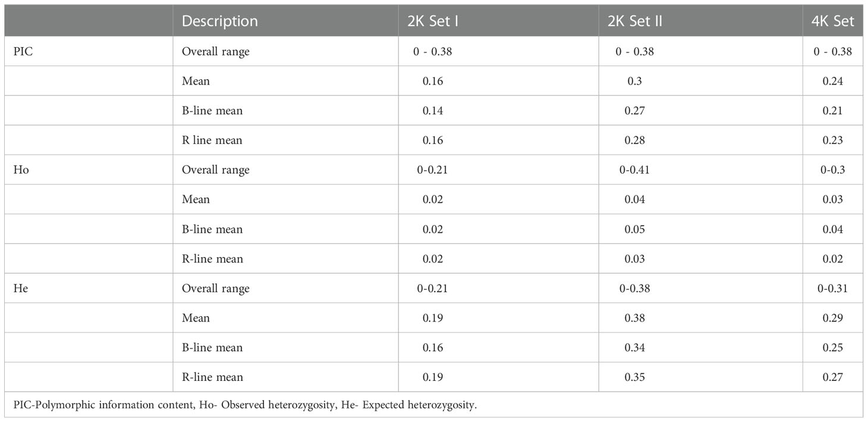868x422 pixels.
Task: Select the 'R line mean' cell under PIC
Action: coord(212,140)
